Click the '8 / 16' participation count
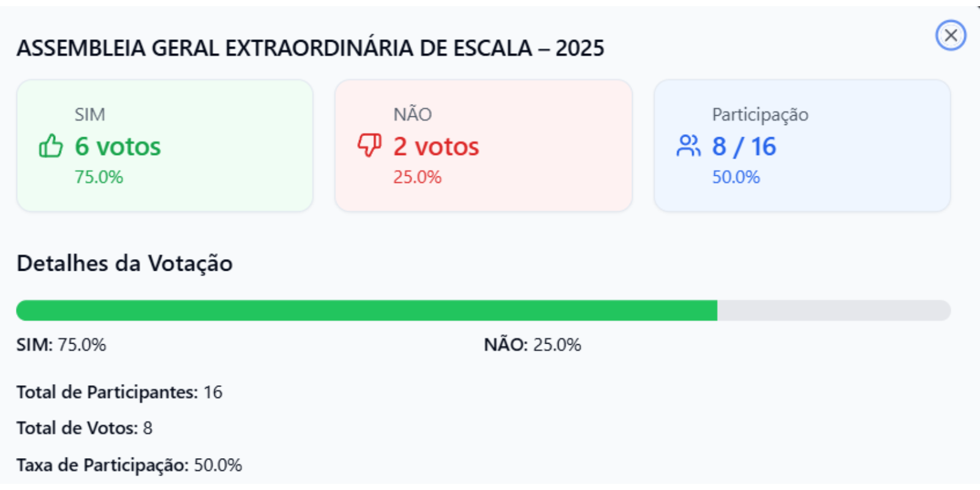 pyautogui.click(x=744, y=147)
